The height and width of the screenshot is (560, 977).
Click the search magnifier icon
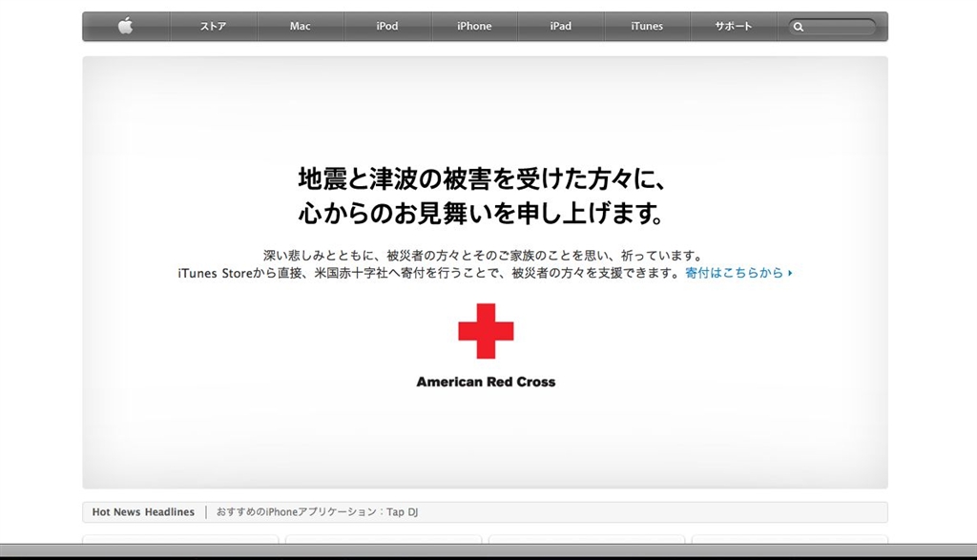tap(799, 27)
